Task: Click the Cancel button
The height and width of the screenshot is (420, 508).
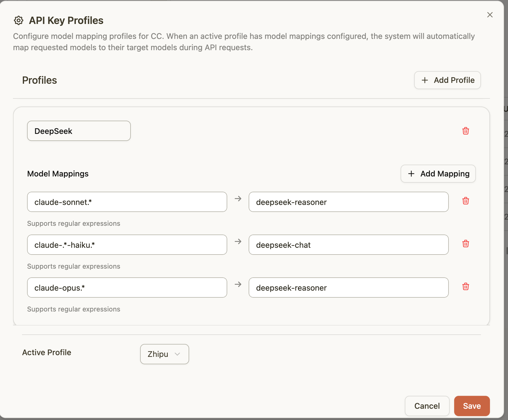Action: click(x=427, y=406)
